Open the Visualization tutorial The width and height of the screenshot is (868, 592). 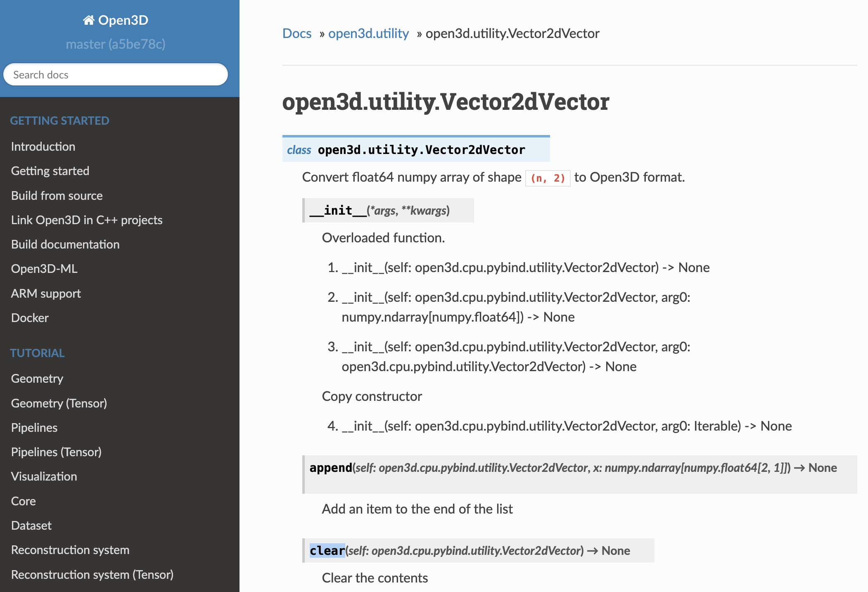pos(44,476)
